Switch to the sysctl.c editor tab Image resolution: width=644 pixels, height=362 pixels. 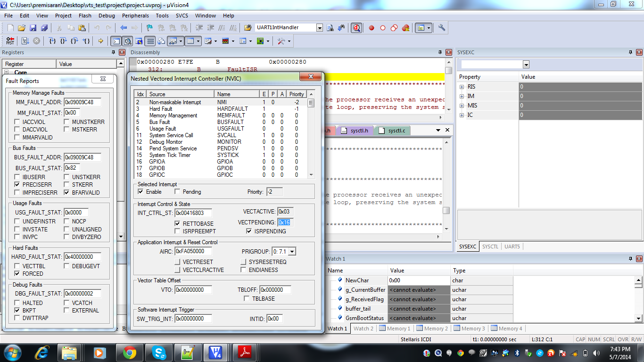(393, 131)
